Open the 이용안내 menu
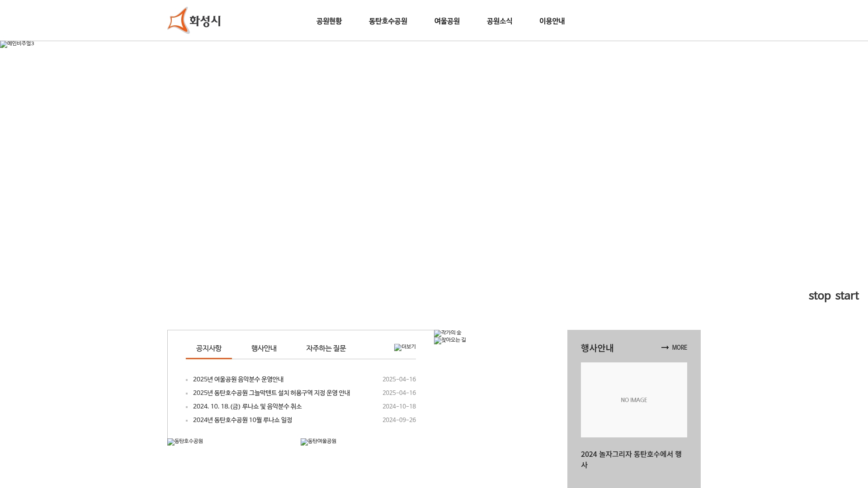 click(552, 21)
